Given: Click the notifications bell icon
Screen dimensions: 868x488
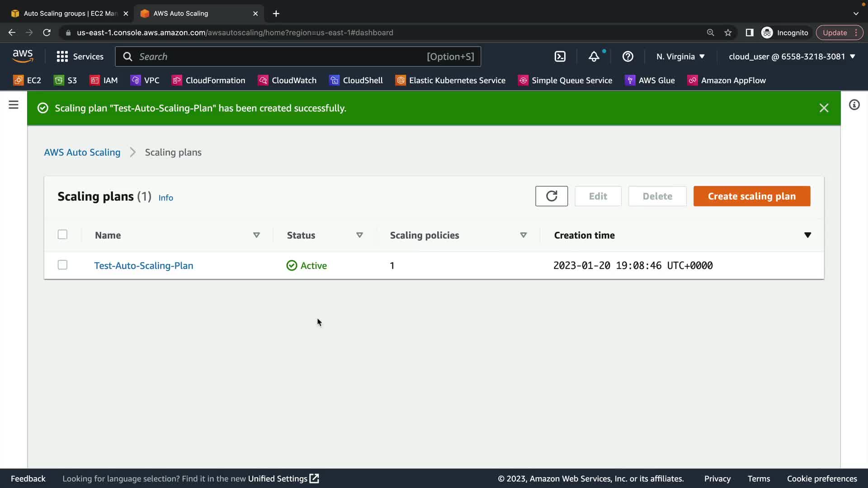Looking at the screenshot, I should click(x=594, y=56).
